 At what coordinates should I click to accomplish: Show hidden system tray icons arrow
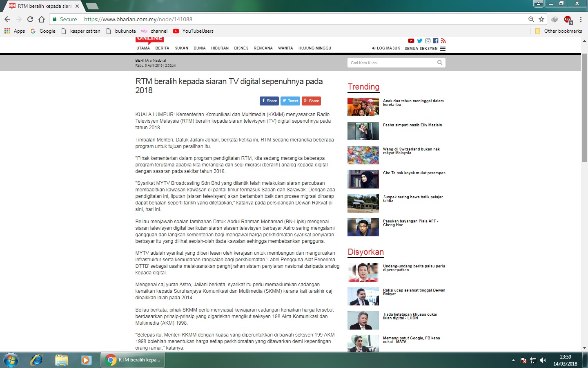coord(513,360)
